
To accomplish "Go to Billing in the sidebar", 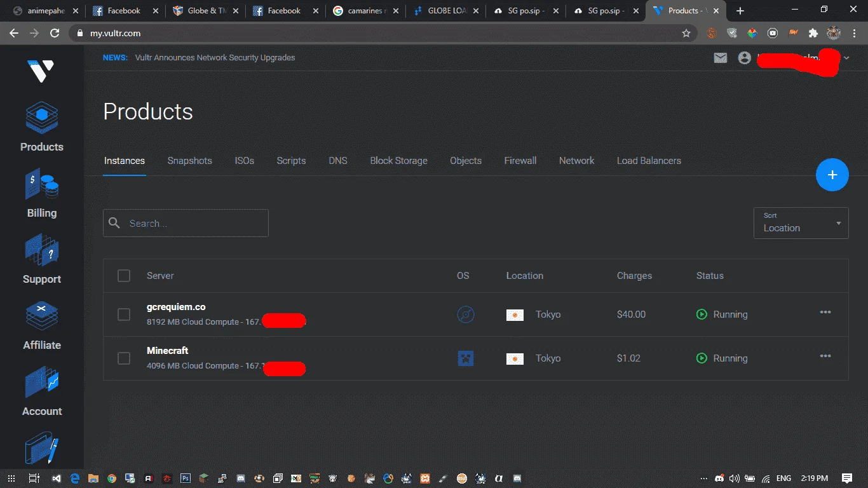I will 42,193.
